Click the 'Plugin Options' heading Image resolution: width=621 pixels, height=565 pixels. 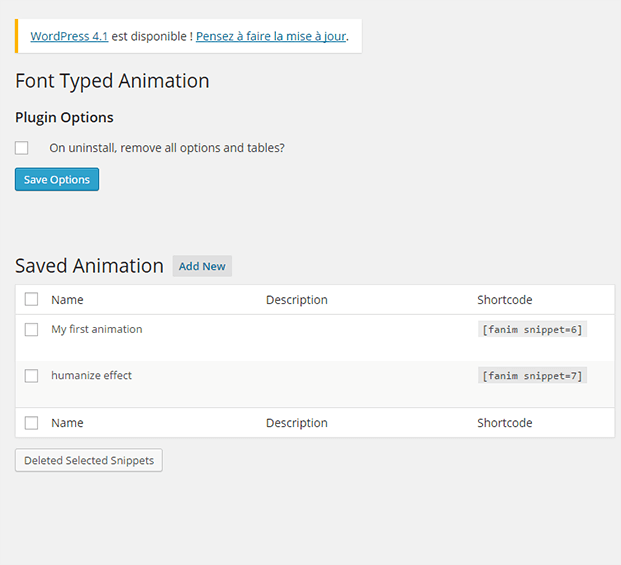tap(64, 118)
